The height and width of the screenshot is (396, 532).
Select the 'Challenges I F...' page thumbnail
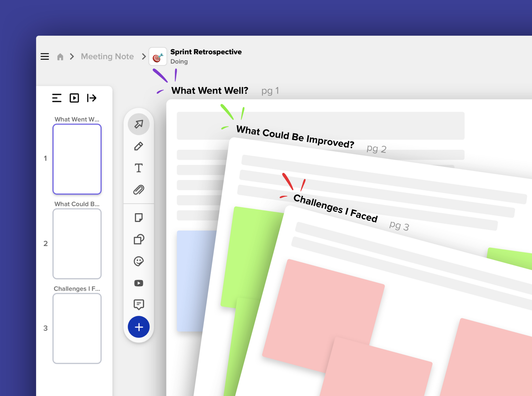(77, 328)
